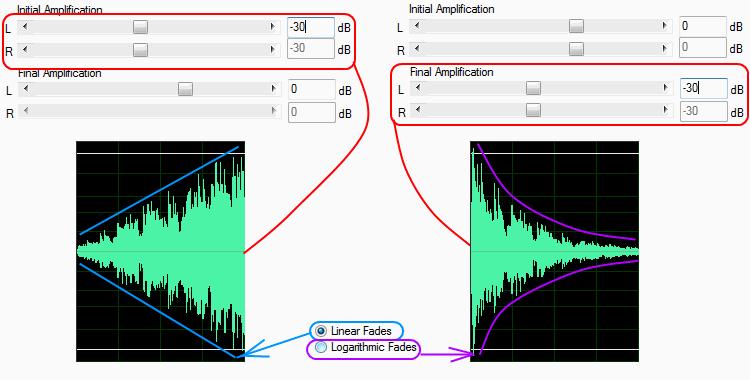
Task: Click the left-panel Initial Amplification L slider thumb
Action: click(140, 27)
